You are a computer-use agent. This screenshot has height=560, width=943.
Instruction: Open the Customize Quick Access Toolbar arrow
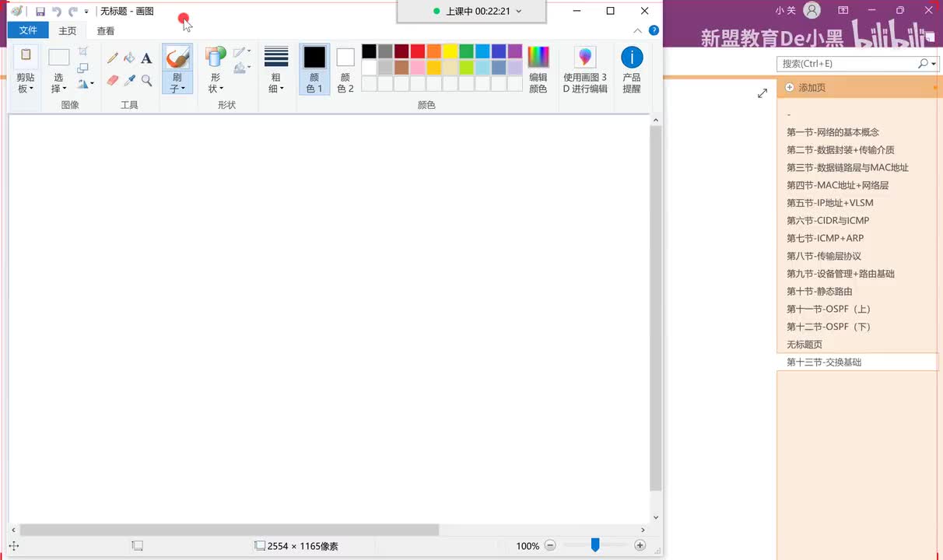[86, 12]
